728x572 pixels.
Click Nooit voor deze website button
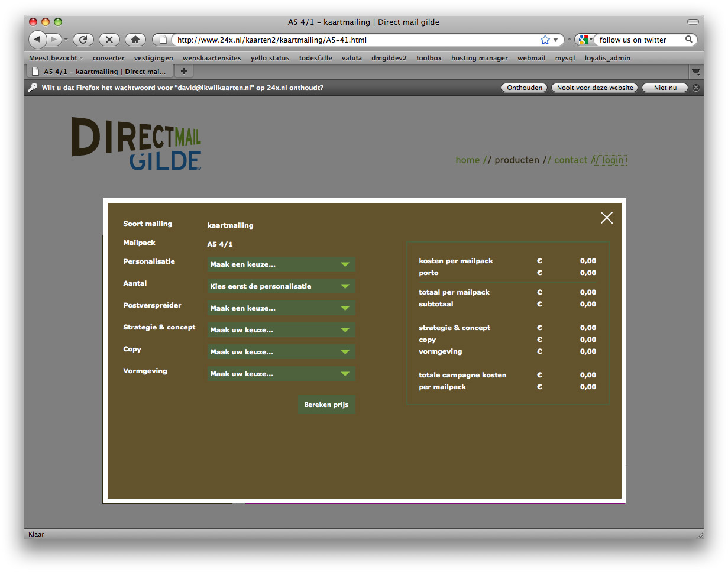click(594, 88)
